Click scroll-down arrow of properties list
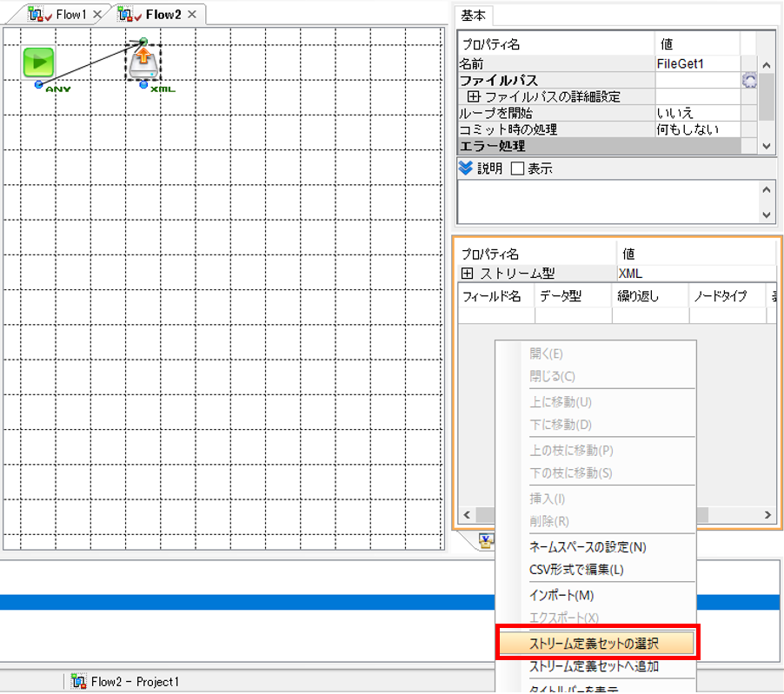The image size is (784, 694). tap(766, 146)
